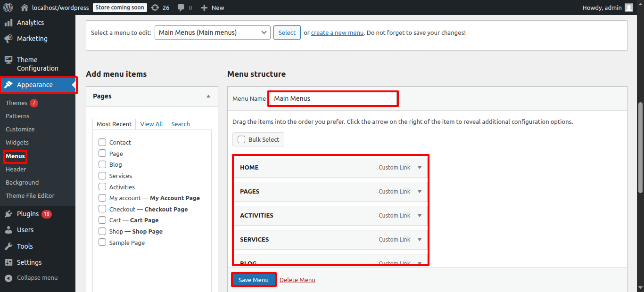The image size is (644, 292).
Task: Collapse the Pages panel arrow
Action: point(208,96)
